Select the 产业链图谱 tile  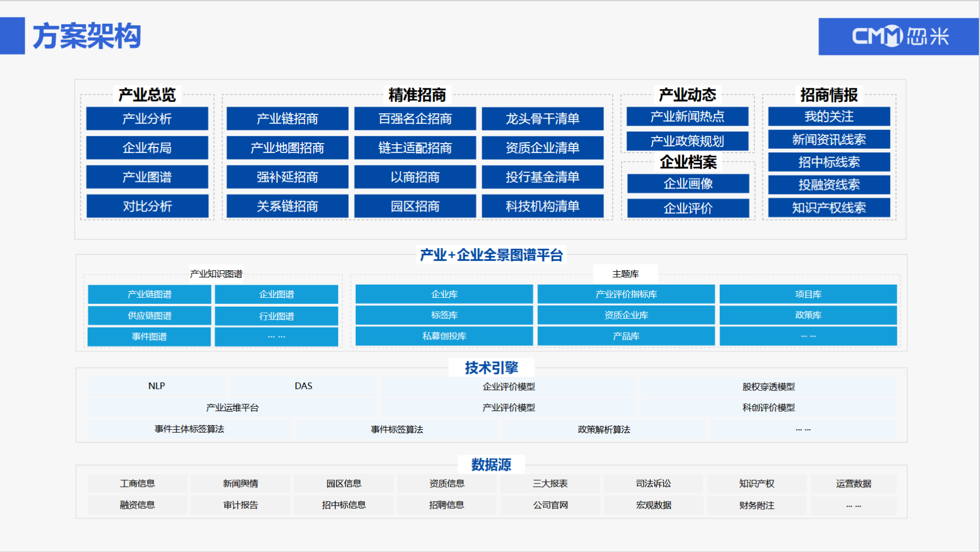click(149, 294)
